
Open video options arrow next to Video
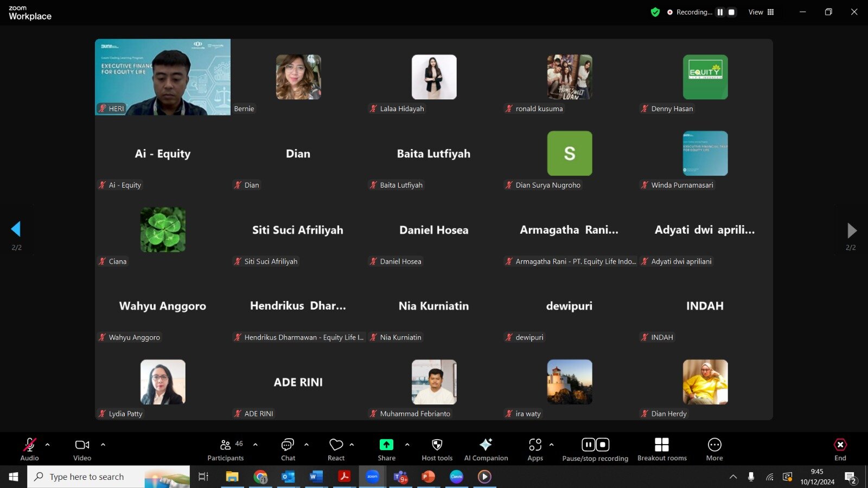(103, 445)
